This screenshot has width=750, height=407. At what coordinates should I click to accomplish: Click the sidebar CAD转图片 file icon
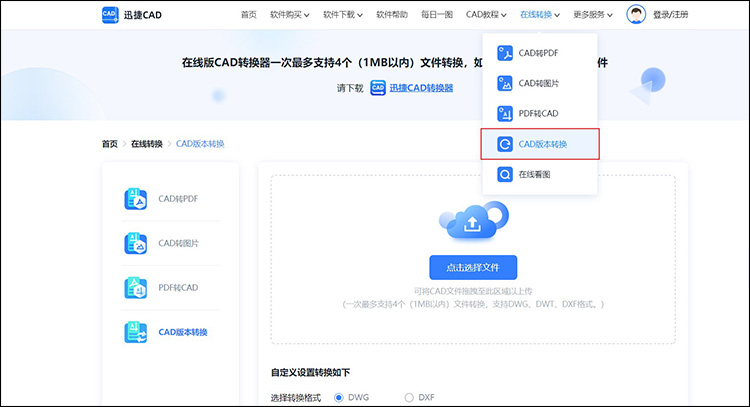[136, 243]
